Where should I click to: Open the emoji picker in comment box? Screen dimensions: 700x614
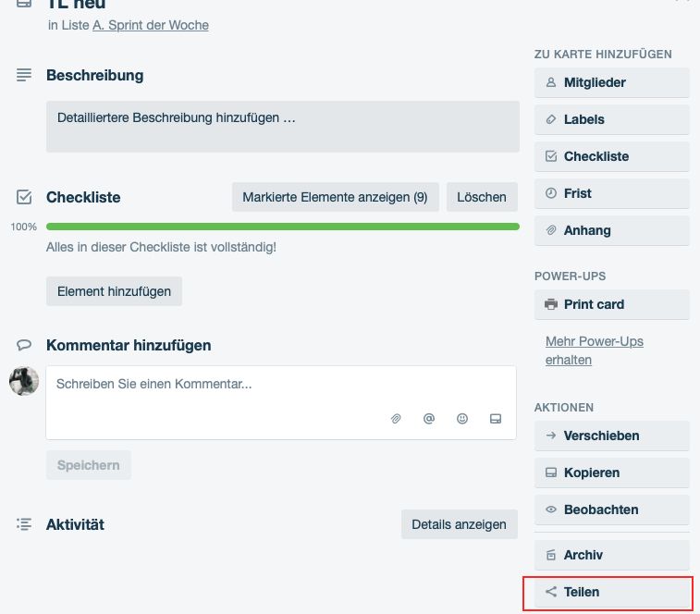pyautogui.click(x=462, y=419)
